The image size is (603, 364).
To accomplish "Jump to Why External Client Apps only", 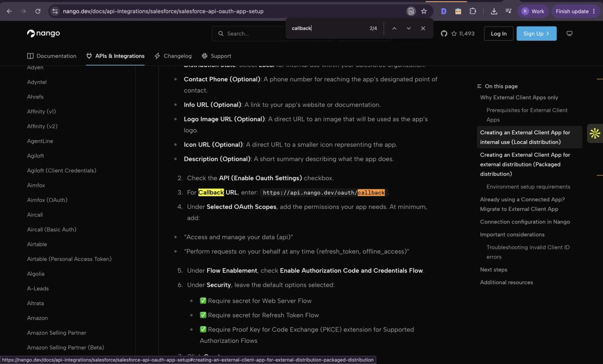I will [x=519, y=97].
